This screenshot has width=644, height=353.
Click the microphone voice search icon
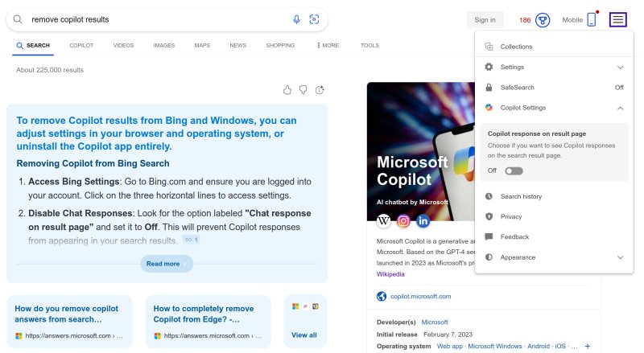(296, 19)
